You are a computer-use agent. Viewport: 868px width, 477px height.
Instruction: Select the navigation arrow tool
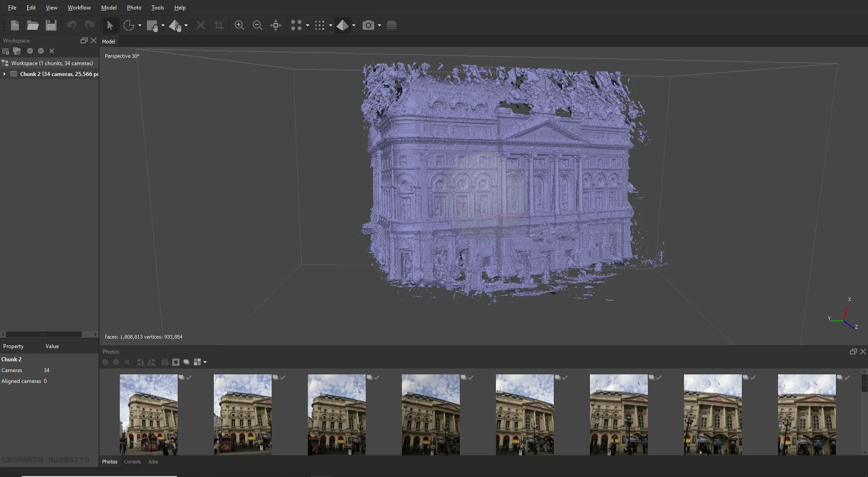click(110, 25)
